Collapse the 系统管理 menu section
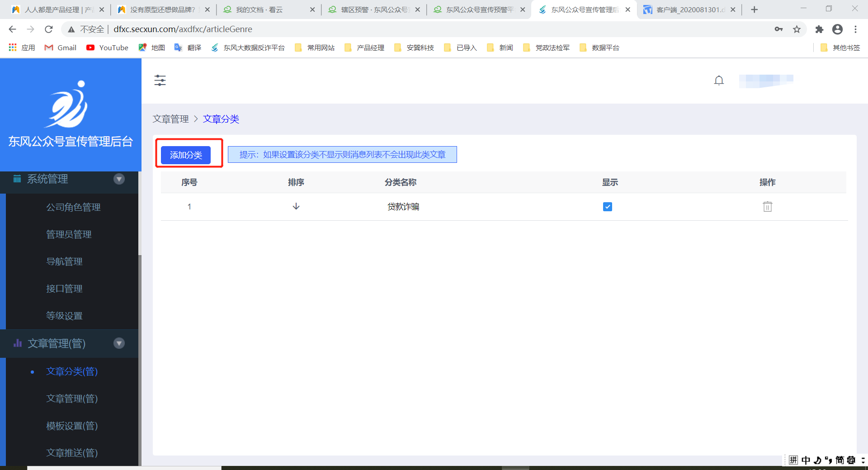868x470 pixels. [x=119, y=179]
